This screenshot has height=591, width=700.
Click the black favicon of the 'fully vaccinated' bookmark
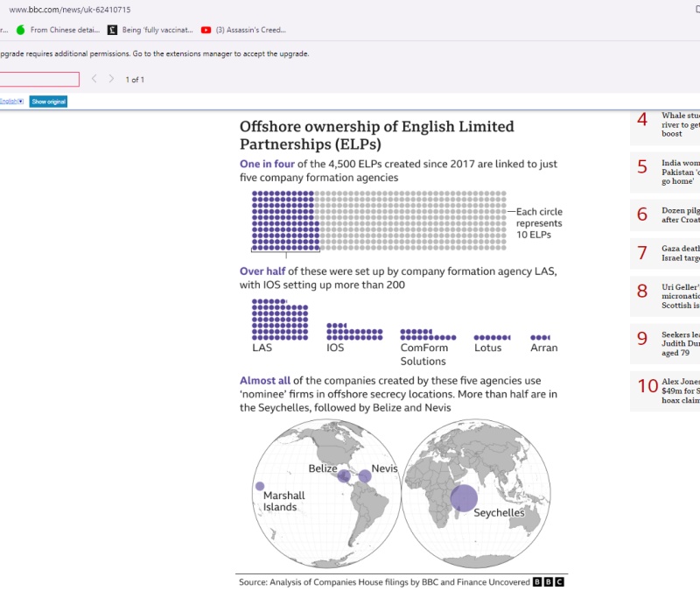coord(112,30)
